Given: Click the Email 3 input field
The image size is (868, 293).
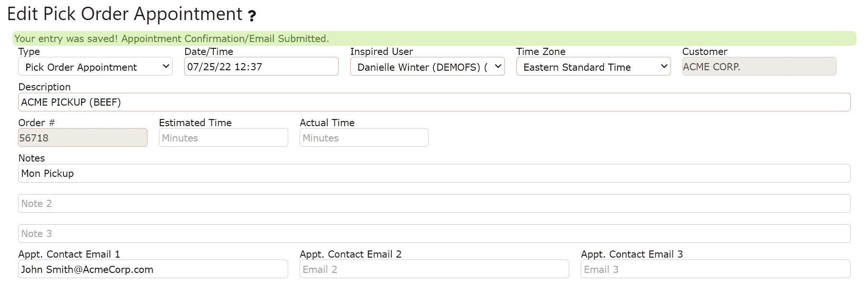Looking at the screenshot, I should 715,270.
